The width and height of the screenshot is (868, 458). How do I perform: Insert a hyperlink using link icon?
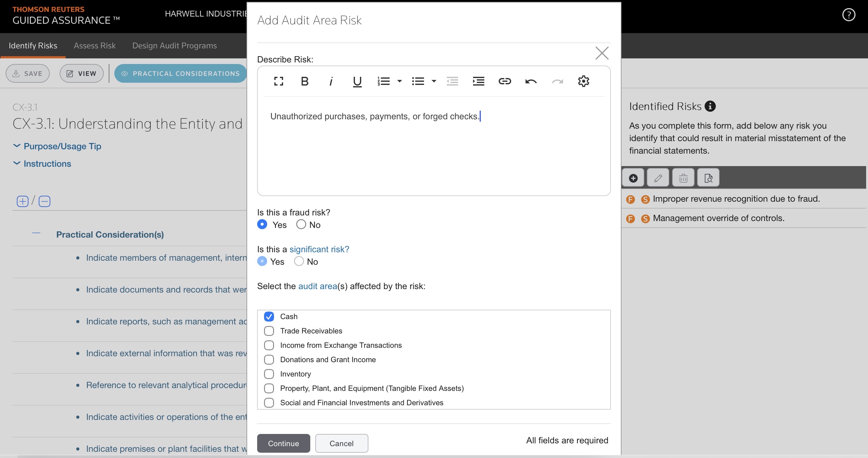click(x=504, y=81)
